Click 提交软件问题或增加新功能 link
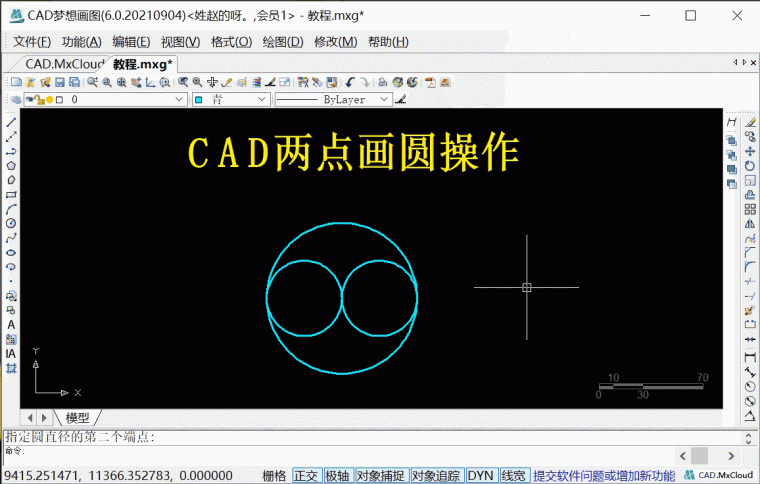This screenshot has height=484, width=760. click(x=604, y=476)
